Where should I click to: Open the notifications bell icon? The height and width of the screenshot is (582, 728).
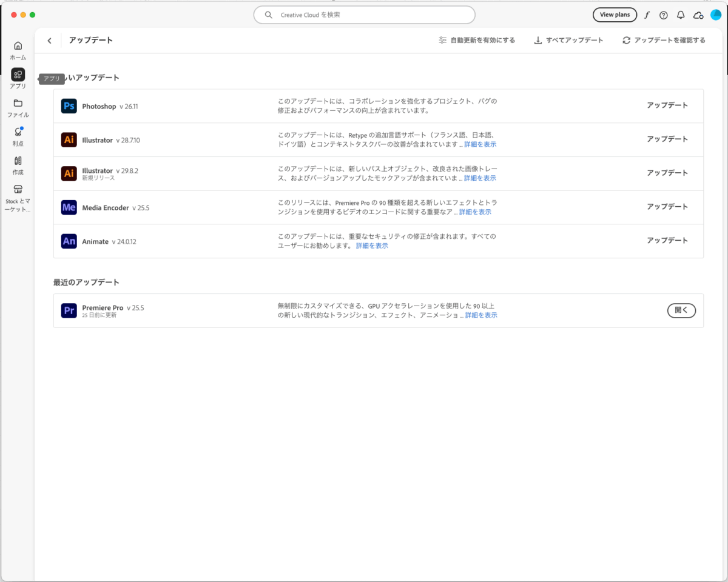(681, 15)
